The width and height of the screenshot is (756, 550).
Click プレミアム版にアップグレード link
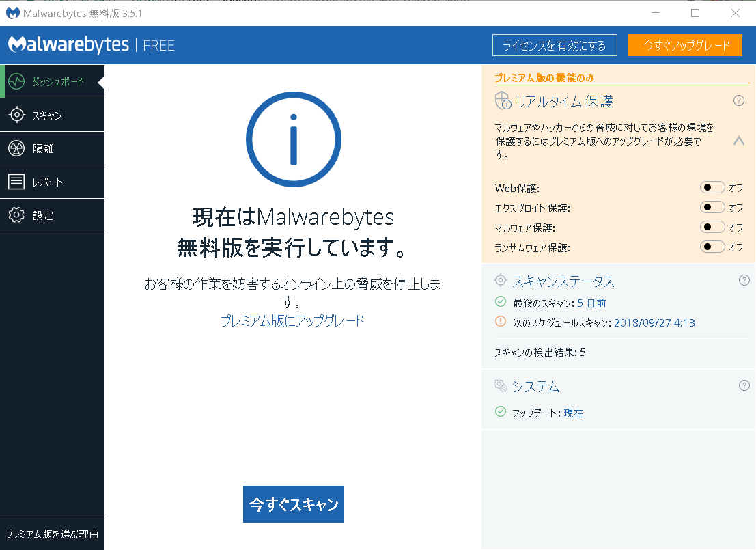[292, 321]
